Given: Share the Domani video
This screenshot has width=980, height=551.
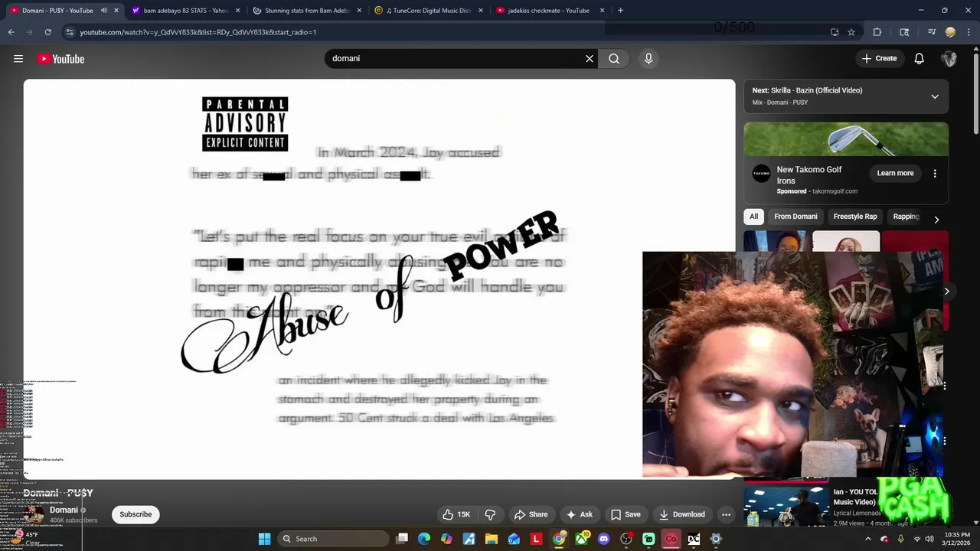Looking at the screenshot, I should 531,514.
